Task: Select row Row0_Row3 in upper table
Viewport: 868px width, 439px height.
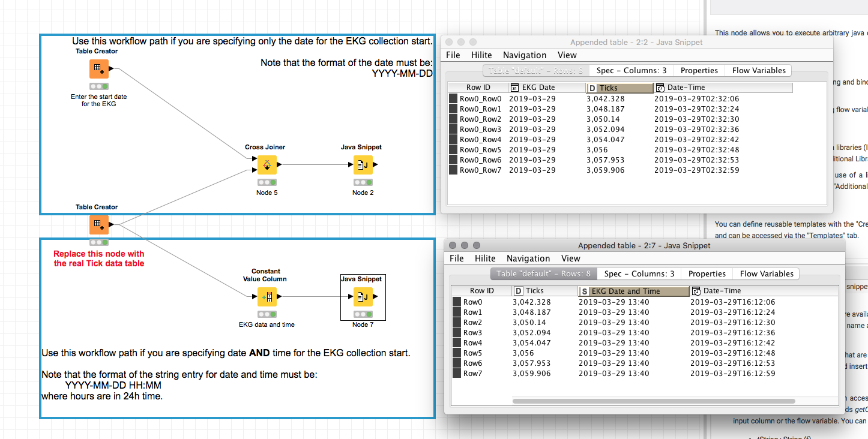Action: pyautogui.click(x=480, y=129)
